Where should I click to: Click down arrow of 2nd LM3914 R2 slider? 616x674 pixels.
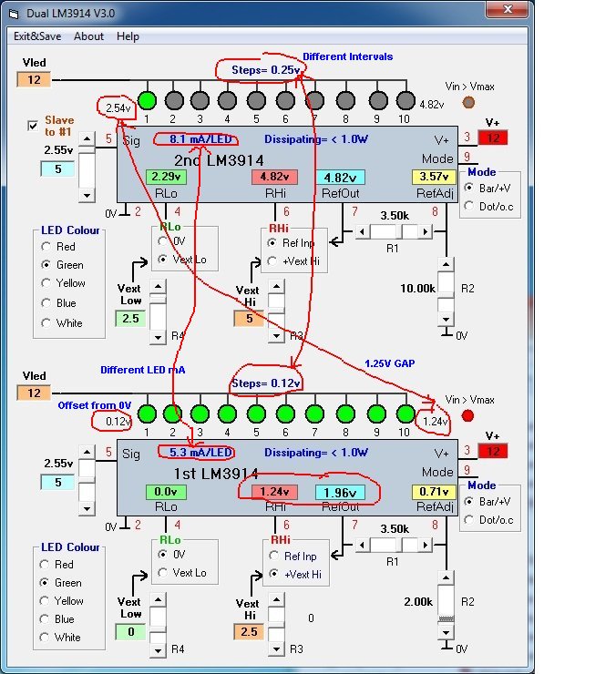[x=447, y=319]
